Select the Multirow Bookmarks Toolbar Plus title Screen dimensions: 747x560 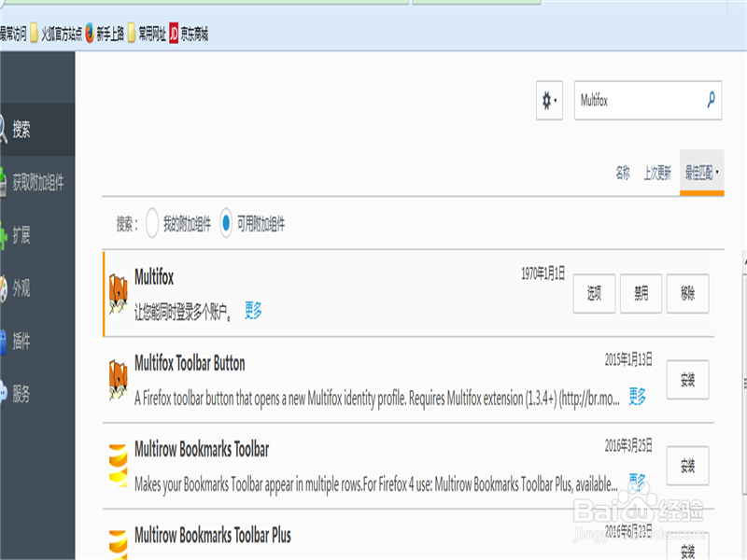coord(213,535)
